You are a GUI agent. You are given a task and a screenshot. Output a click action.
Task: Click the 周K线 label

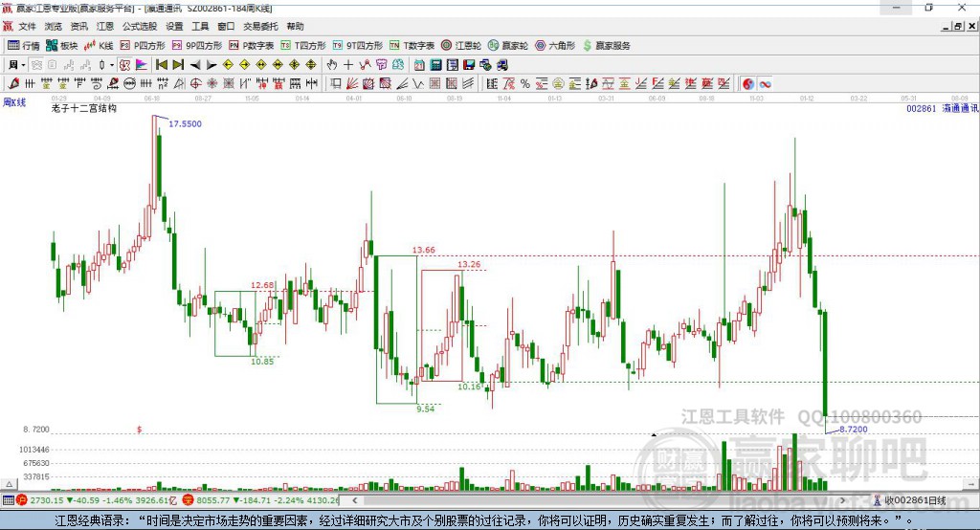pos(14,101)
